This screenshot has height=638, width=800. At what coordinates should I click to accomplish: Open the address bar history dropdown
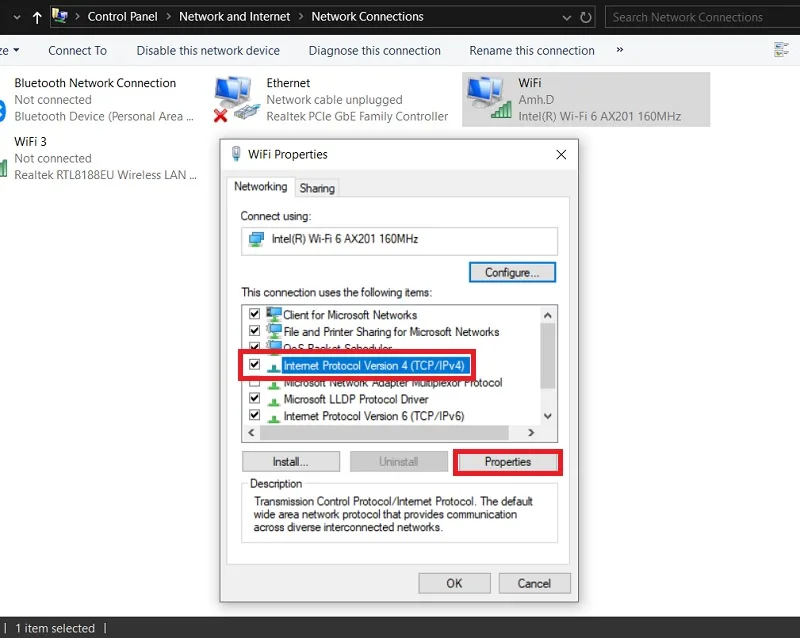[x=566, y=17]
